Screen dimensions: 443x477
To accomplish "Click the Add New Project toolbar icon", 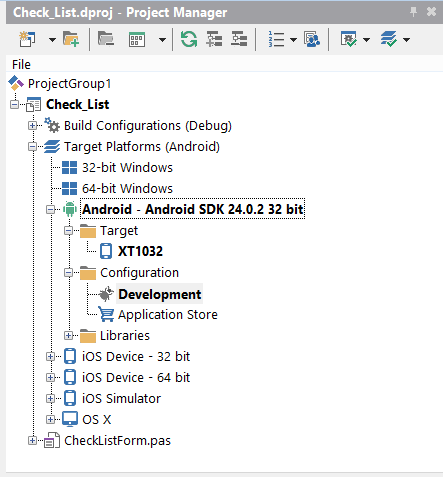I will pos(27,39).
